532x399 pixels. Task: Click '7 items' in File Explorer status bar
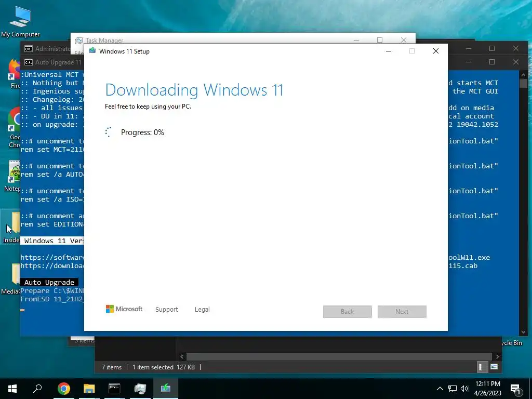[x=112, y=367]
